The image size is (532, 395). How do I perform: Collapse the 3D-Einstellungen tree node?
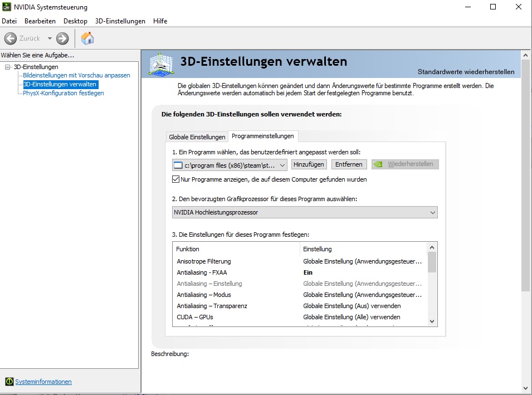pos(7,67)
